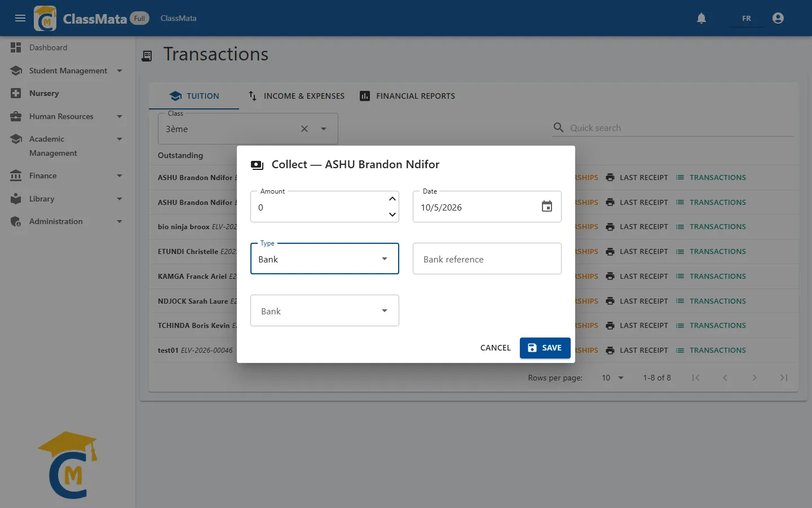Increase amount with up stepper arrow
Screen dimensions: 812x508
(x=392, y=199)
